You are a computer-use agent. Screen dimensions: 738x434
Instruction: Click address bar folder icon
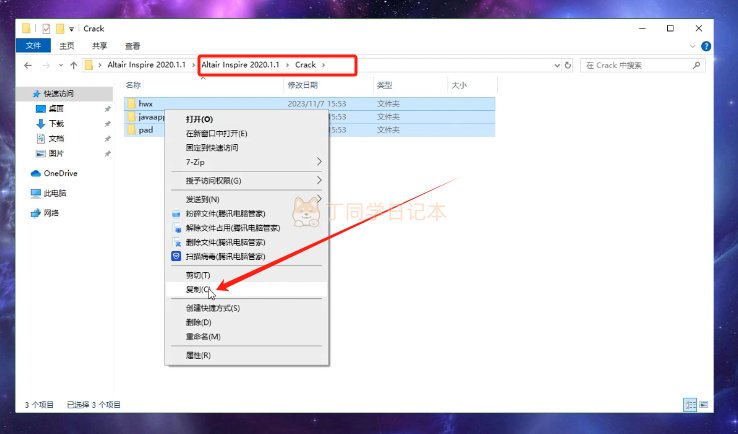(x=88, y=65)
